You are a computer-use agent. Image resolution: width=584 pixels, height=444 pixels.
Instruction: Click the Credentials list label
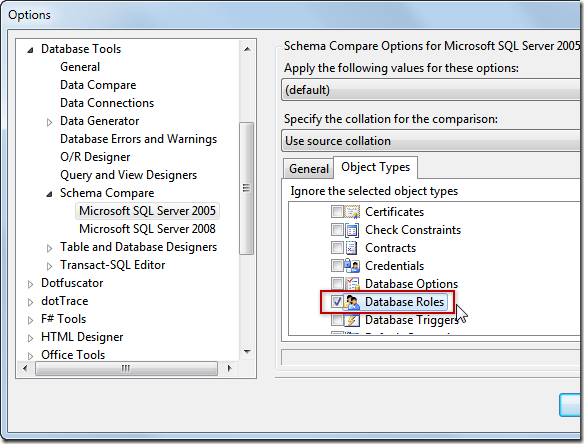[394, 266]
